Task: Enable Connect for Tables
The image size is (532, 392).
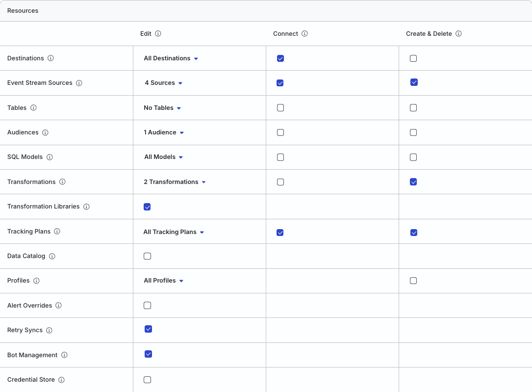Action: click(x=280, y=107)
